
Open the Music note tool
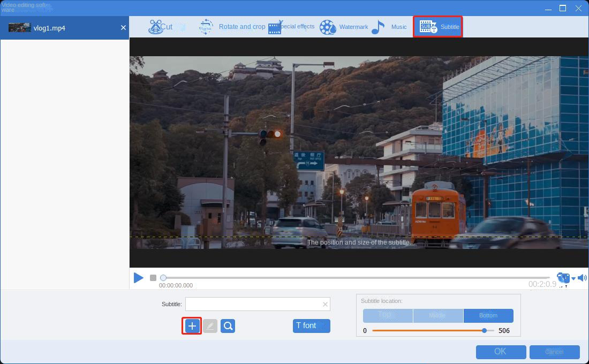[x=389, y=27]
